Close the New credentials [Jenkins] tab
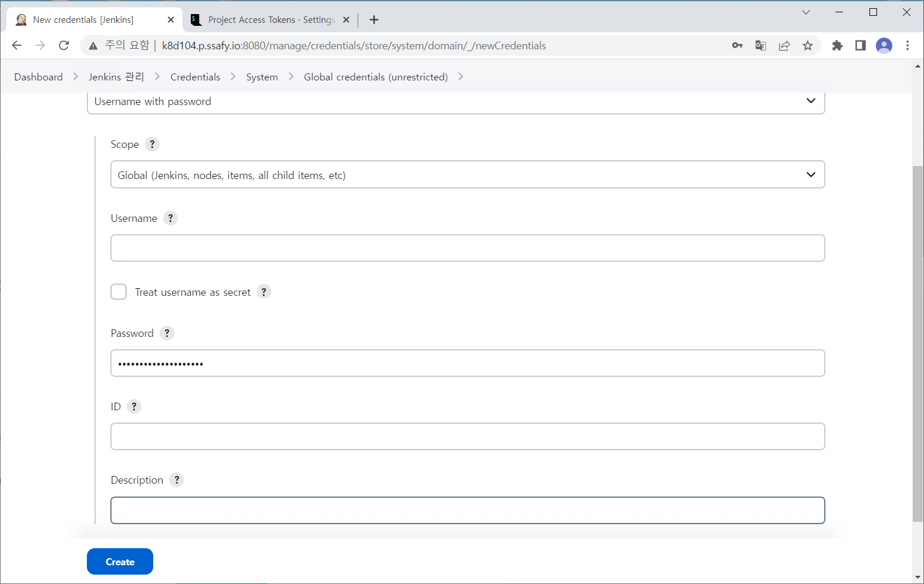This screenshot has width=924, height=584. point(171,20)
